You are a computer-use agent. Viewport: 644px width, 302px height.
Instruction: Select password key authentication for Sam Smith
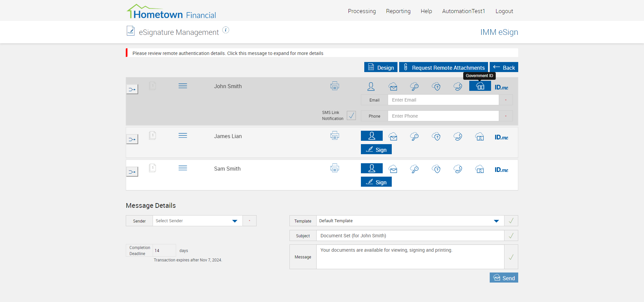click(x=414, y=169)
